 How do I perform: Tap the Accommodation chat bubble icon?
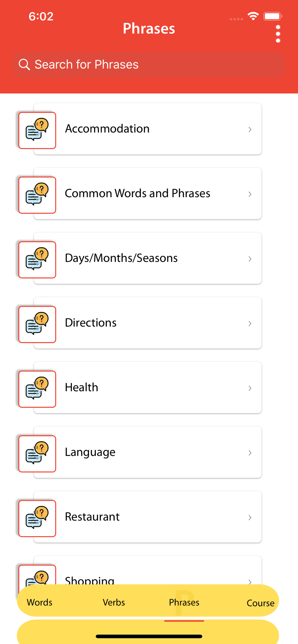click(37, 130)
